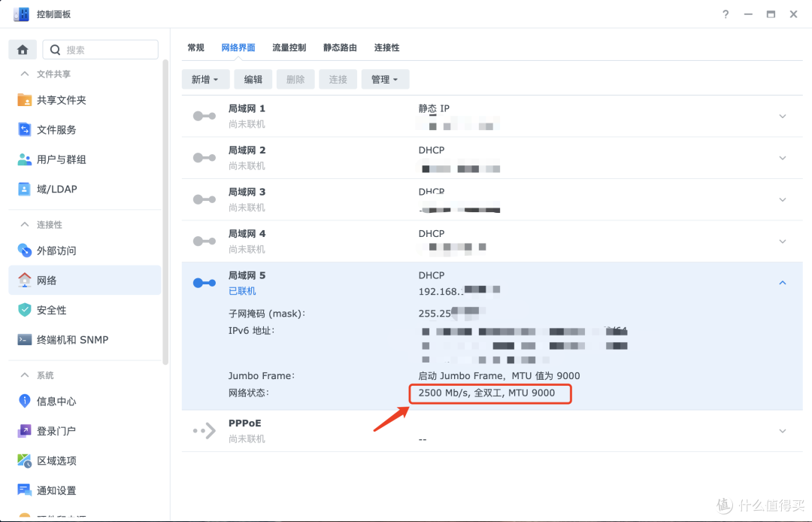Open the 管理 dropdown button

coord(385,79)
